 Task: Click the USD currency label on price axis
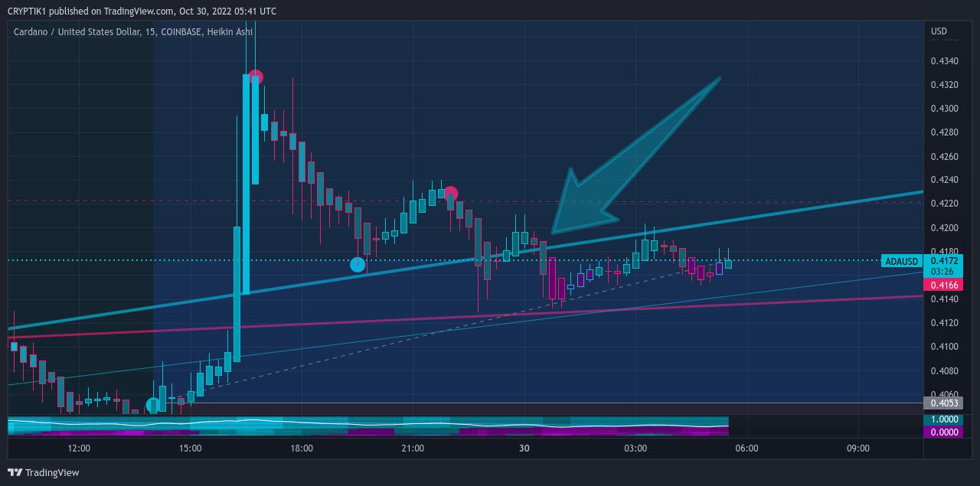tap(939, 31)
